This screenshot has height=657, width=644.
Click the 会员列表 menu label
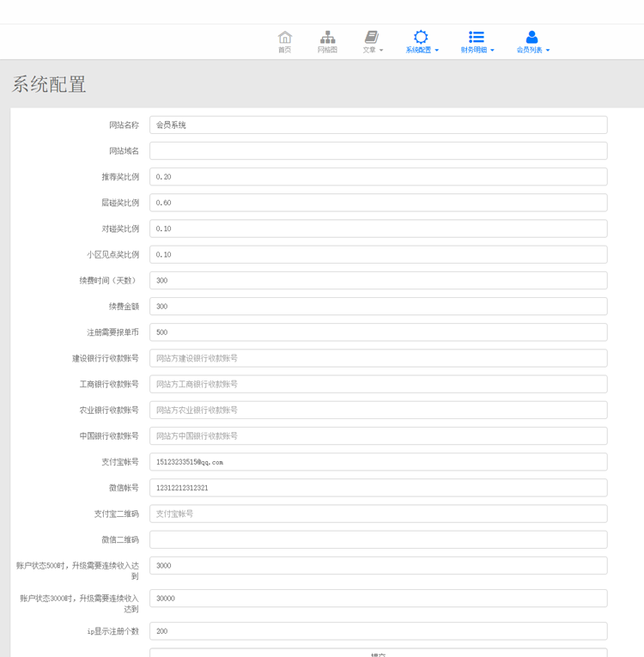pos(529,50)
